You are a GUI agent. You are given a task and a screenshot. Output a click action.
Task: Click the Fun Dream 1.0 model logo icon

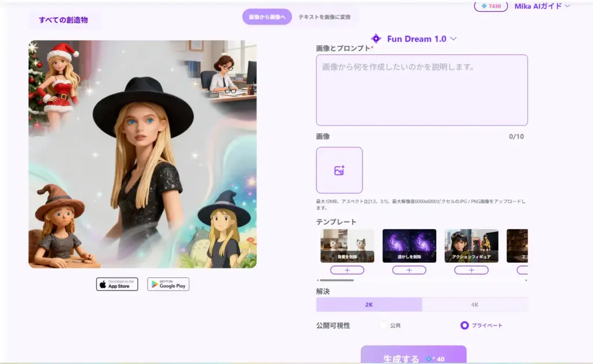[x=376, y=39]
